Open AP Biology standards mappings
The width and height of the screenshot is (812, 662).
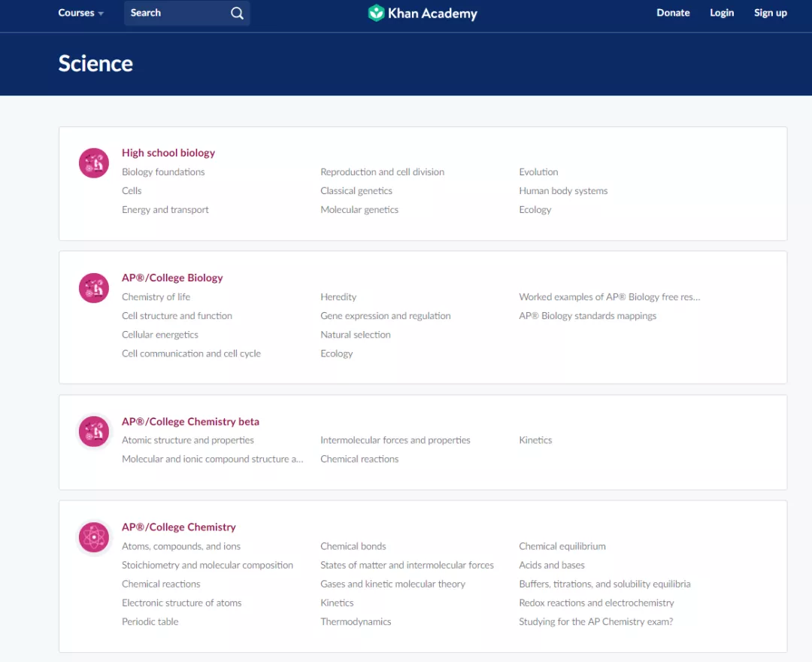coord(587,316)
